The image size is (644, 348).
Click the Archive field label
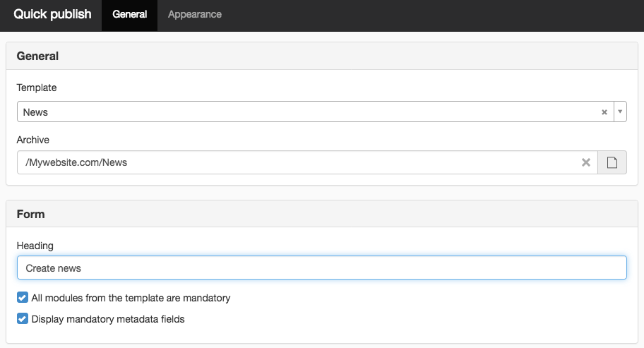click(x=33, y=140)
